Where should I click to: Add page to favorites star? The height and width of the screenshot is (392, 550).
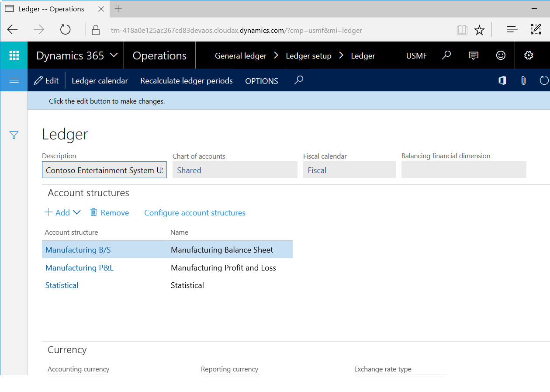pos(480,30)
